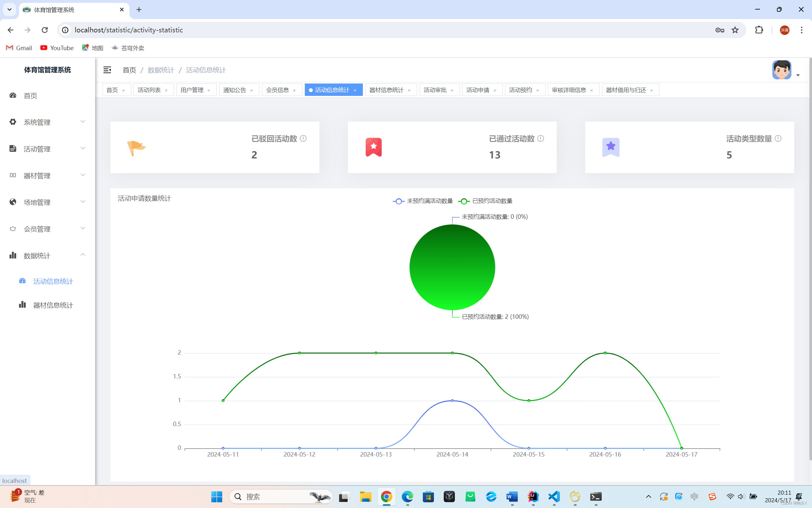Go back to the previous page

(10, 30)
